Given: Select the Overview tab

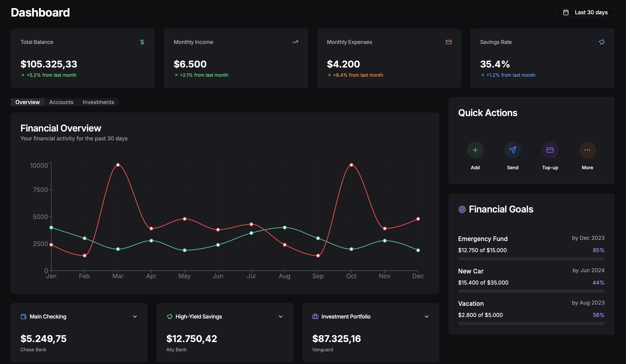Looking at the screenshot, I should click(27, 102).
